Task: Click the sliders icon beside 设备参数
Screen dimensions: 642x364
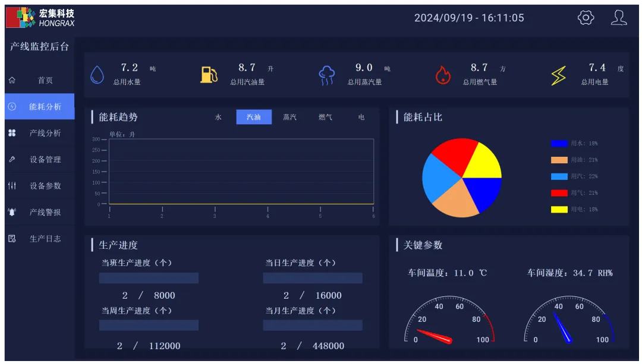Action: pos(12,186)
